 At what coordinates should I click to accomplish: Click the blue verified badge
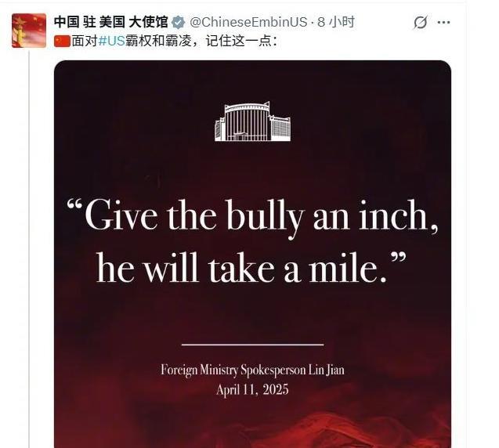point(179,22)
